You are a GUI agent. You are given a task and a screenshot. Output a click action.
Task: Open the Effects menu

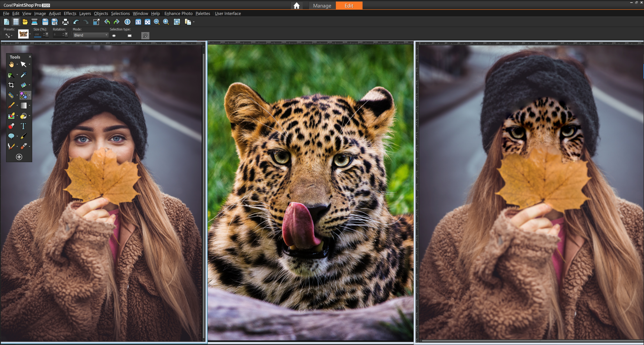(70, 13)
